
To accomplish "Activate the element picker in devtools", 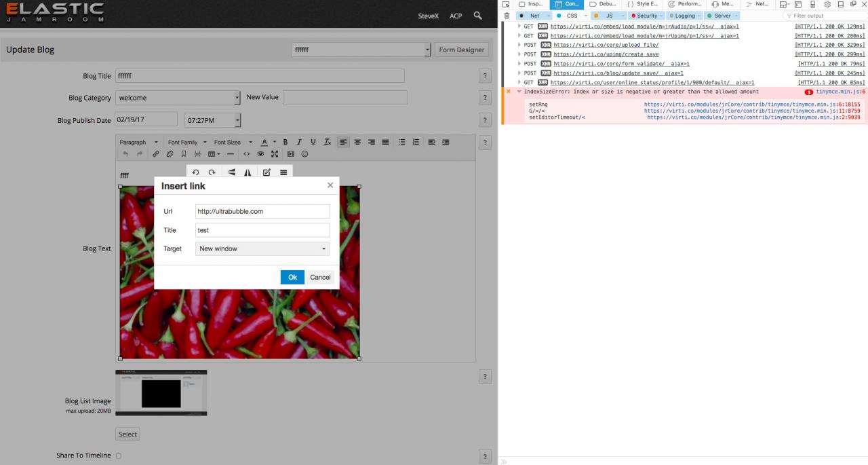I will pyautogui.click(x=506, y=4).
